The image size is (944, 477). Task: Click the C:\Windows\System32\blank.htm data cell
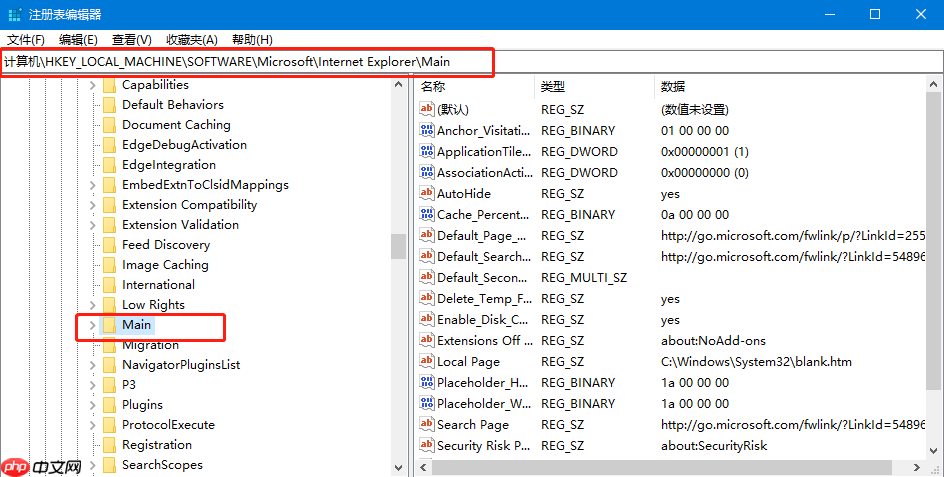tap(756, 362)
